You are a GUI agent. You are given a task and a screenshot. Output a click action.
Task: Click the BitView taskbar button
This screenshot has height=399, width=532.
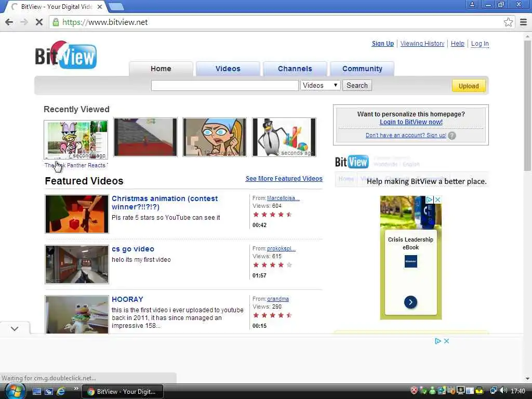[x=123, y=392]
